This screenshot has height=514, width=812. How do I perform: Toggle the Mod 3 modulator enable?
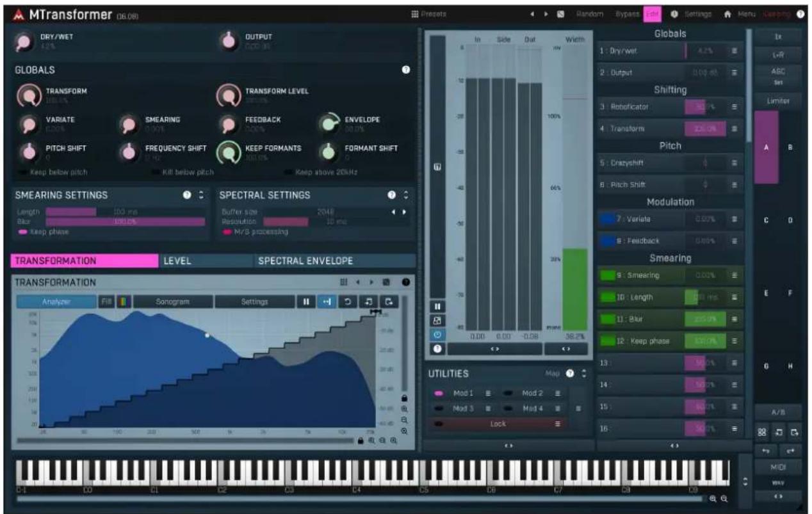[x=440, y=408]
